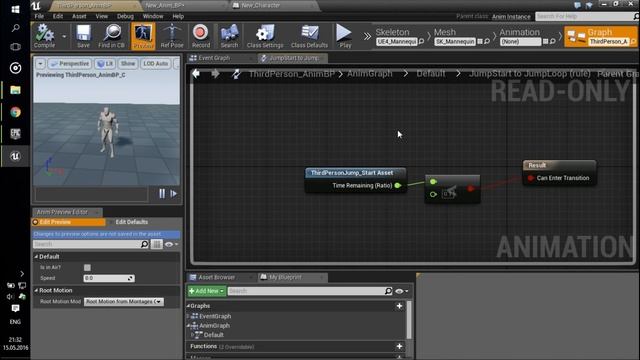Viewport: 640px width, 360px height.
Task: Toggle the Preview toolbar button
Action: (143, 36)
